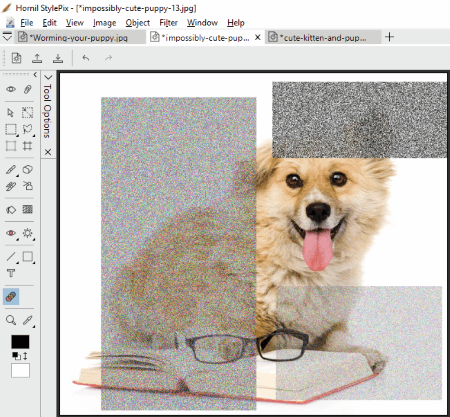
Task: Open the document list dropdown arrow
Action: 7,37
